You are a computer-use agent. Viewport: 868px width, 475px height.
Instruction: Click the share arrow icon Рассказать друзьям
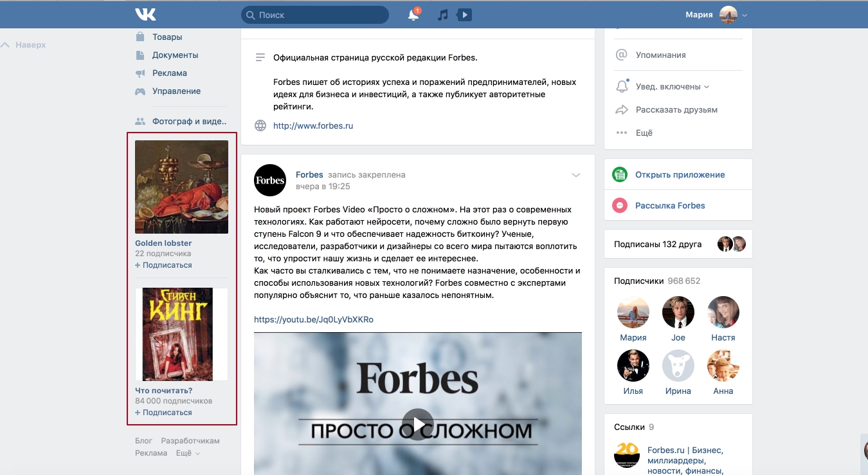tap(622, 109)
